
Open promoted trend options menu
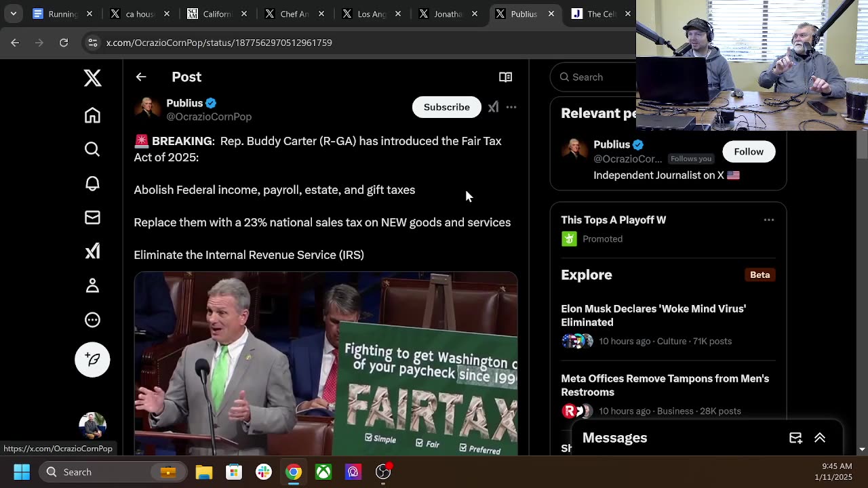768,220
